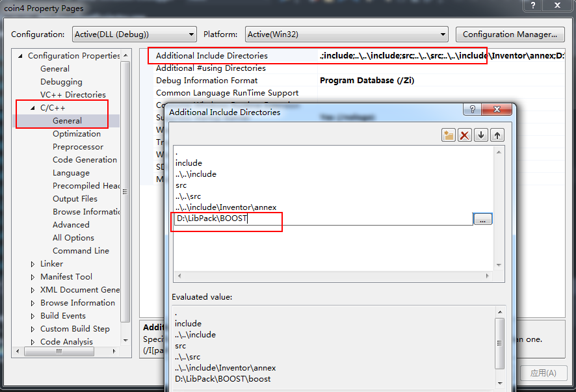Viewport: 576px width, 392px height.
Task: Click the Move Line Up arrow icon
Action: 497,135
